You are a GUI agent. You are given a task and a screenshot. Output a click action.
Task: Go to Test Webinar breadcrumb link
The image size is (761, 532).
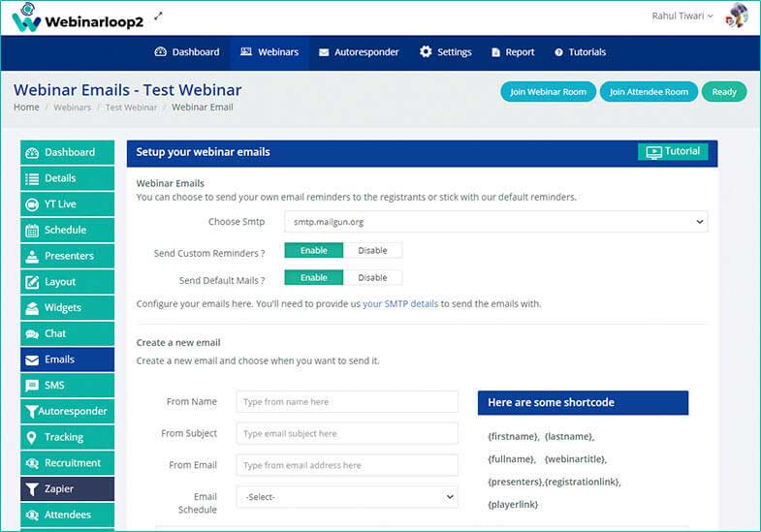[131, 108]
